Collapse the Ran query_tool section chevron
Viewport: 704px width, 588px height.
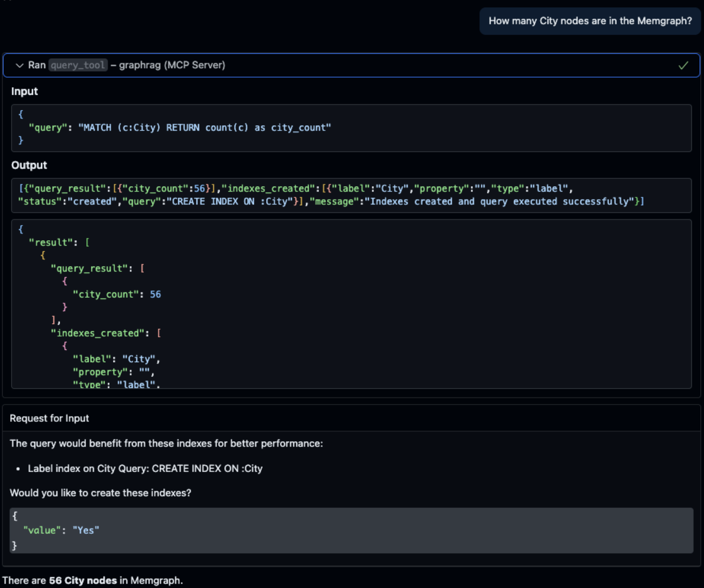[19, 66]
